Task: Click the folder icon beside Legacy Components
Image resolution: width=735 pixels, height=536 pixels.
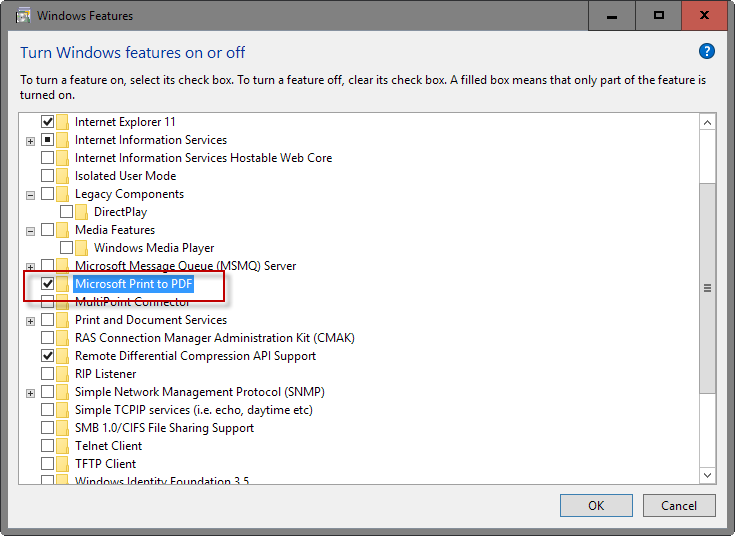Action: coord(62,194)
